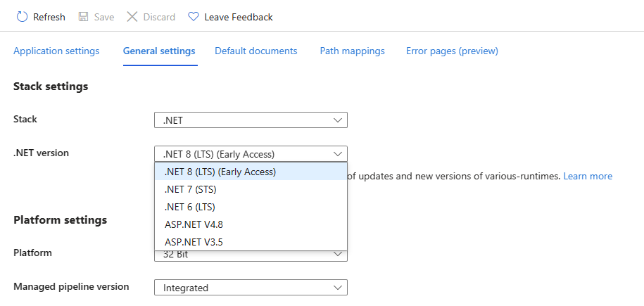Choose .NET 7 (STS) from the list

point(251,189)
